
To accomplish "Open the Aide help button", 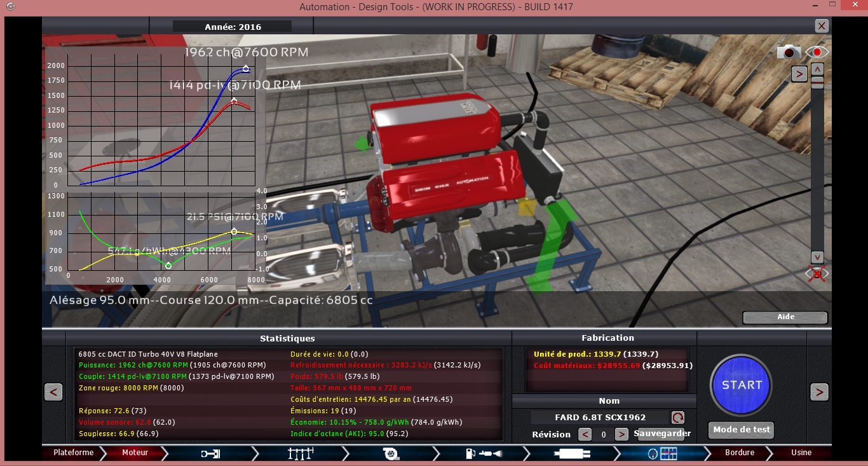I will 785,317.
